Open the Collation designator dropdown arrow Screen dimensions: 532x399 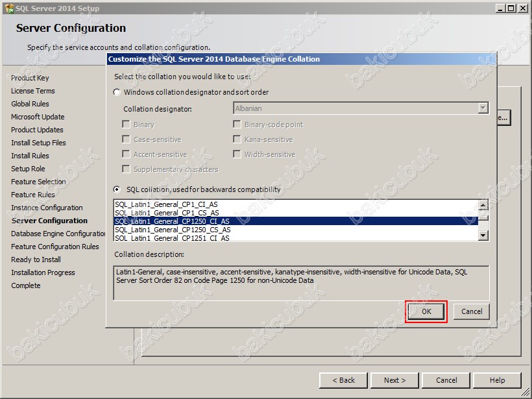[x=483, y=108]
